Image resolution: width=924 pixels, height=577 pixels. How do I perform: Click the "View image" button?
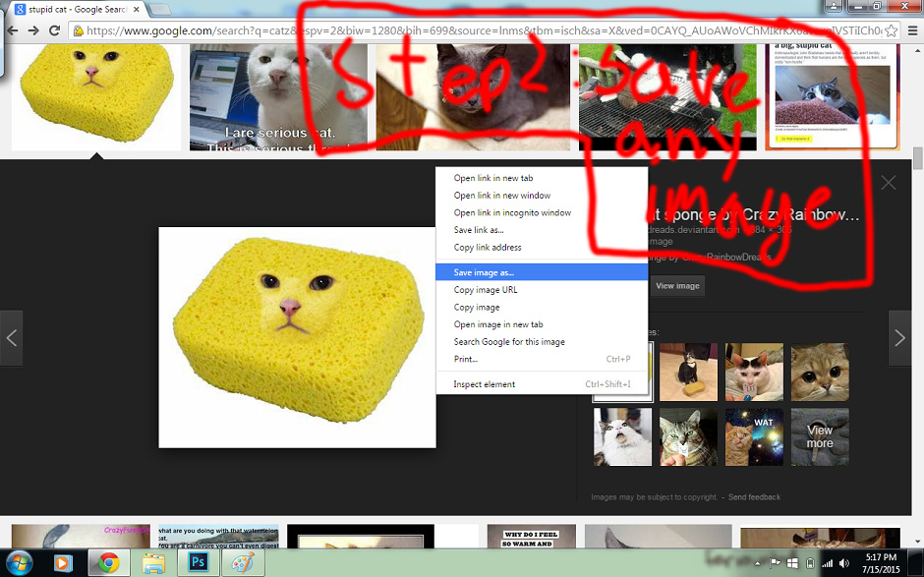click(x=677, y=286)
